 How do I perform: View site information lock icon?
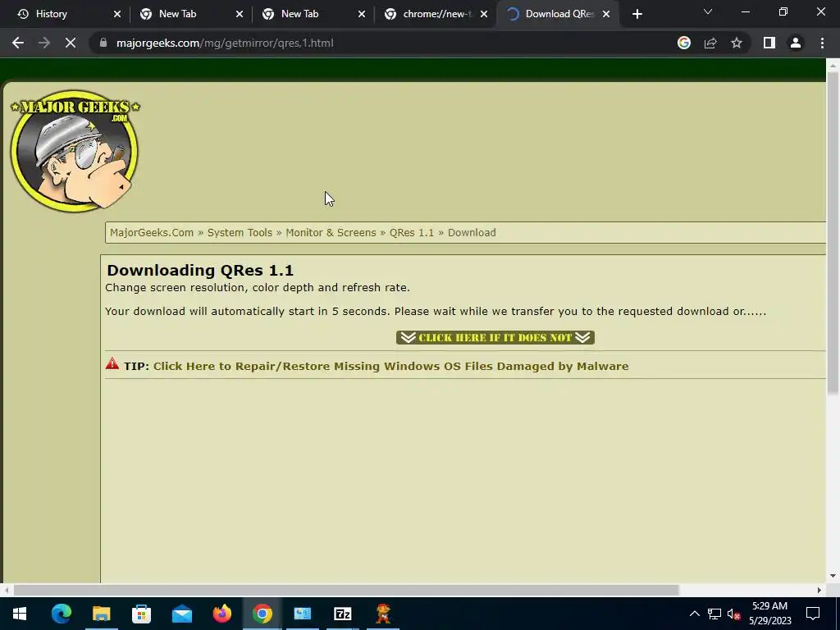coord(103,43)
